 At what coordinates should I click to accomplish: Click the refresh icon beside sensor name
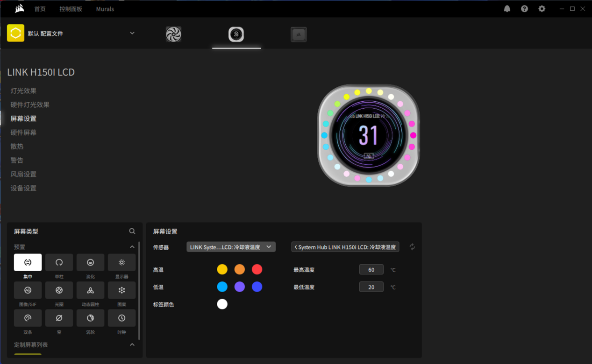[x=412, y=247]
